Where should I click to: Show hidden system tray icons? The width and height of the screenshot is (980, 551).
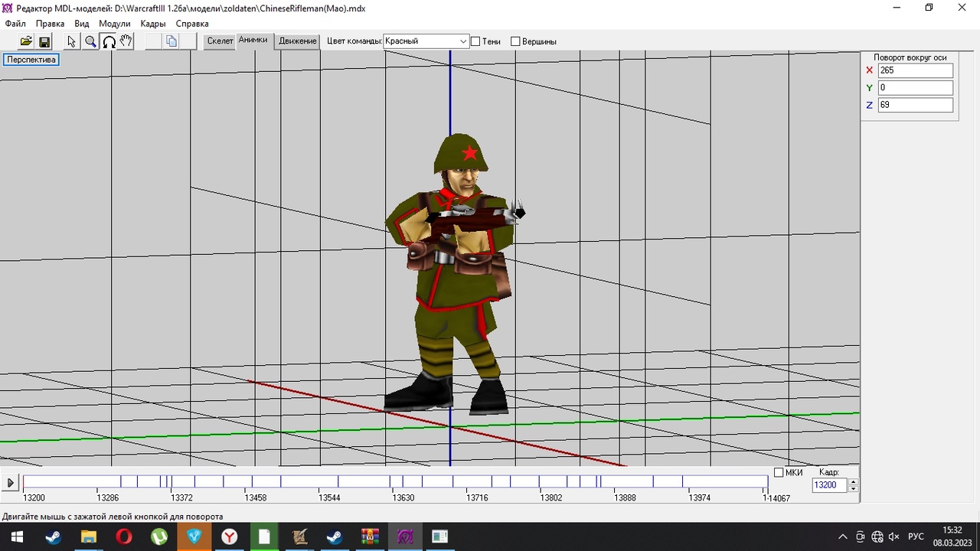(843, 536)
